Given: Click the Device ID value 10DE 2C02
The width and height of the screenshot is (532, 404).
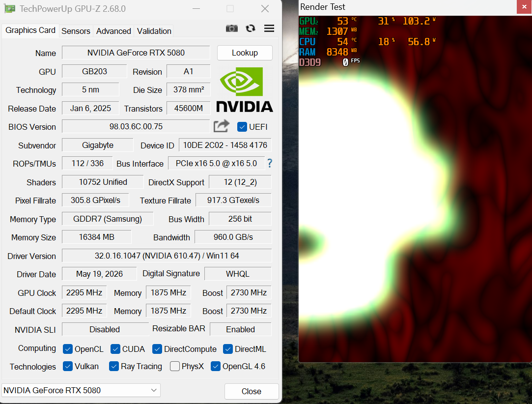Looking at the screenshot, I should 225,145.
